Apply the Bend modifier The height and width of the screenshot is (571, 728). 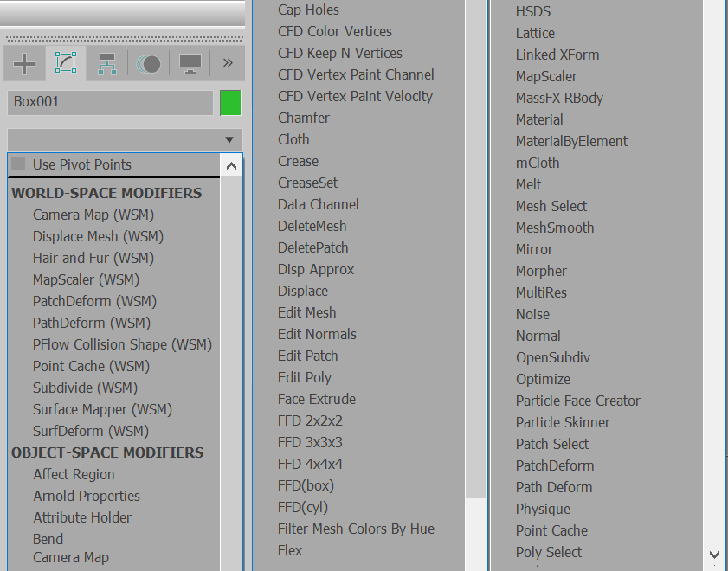48,539
